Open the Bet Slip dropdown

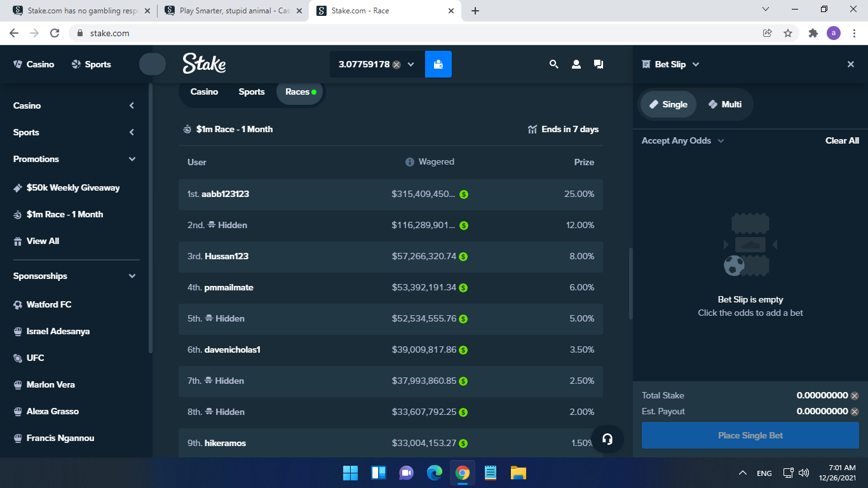(696, 64)
